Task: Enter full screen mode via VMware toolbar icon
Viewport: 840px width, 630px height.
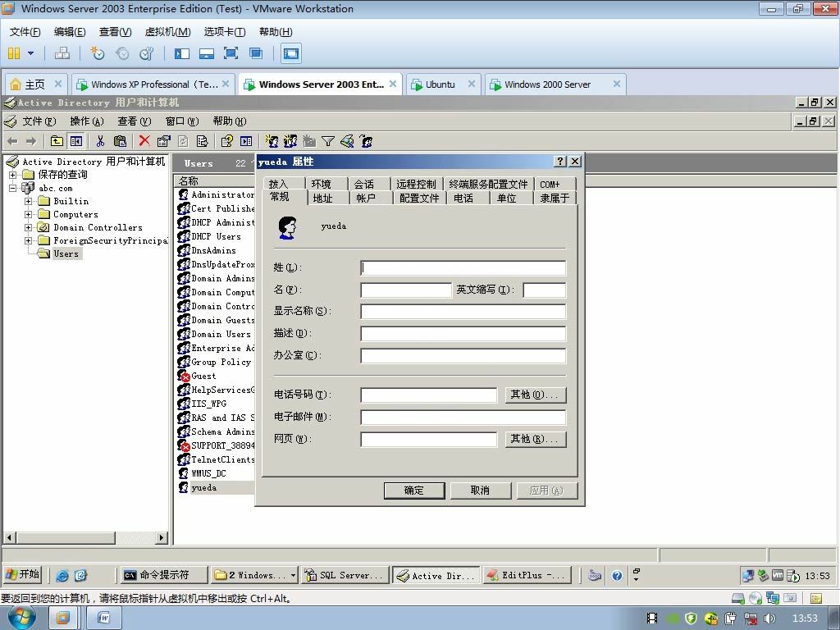Action: click(x=231, y=53)
